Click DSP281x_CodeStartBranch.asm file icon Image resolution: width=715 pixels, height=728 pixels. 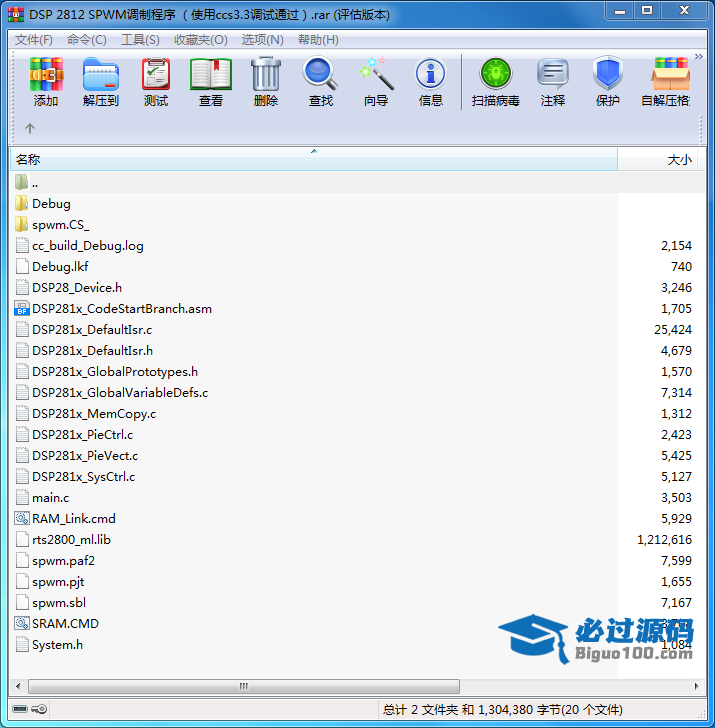click(x=22, y=308)
